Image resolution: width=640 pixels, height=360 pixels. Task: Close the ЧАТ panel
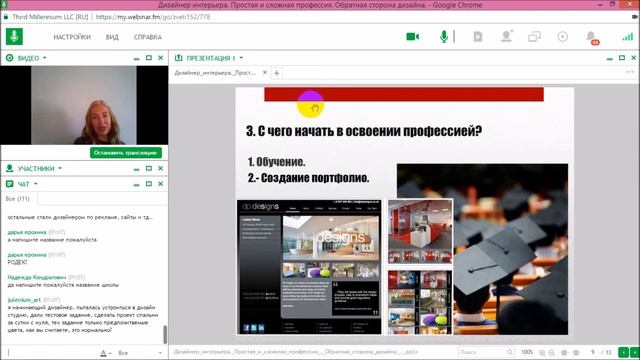[x=161, y=184]
